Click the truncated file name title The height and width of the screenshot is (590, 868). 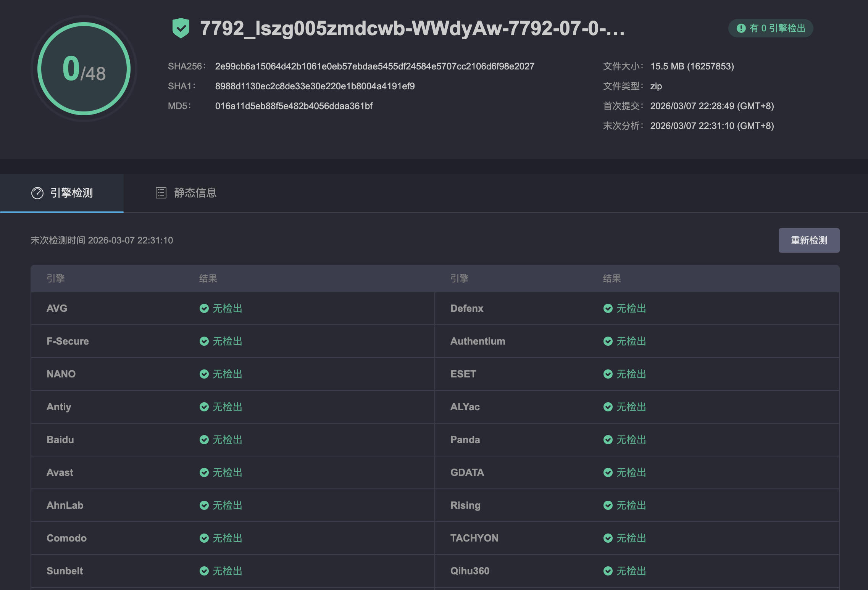[x=412, y=28]
